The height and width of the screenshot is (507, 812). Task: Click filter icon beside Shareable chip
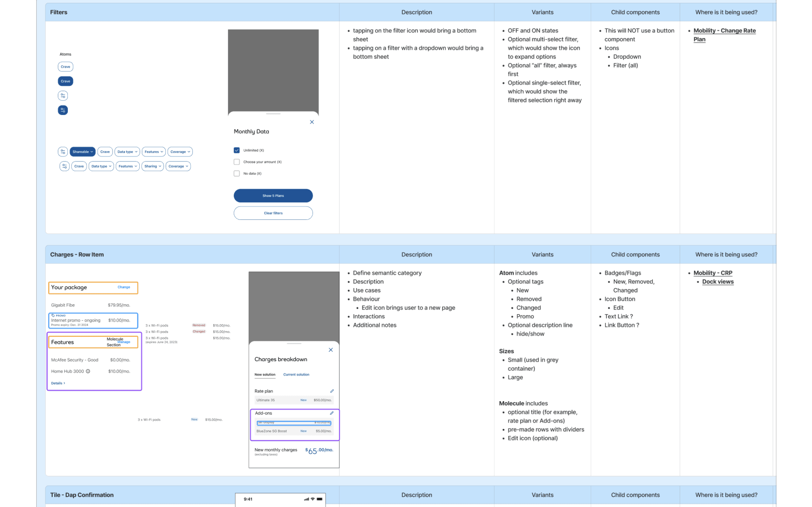63,151
